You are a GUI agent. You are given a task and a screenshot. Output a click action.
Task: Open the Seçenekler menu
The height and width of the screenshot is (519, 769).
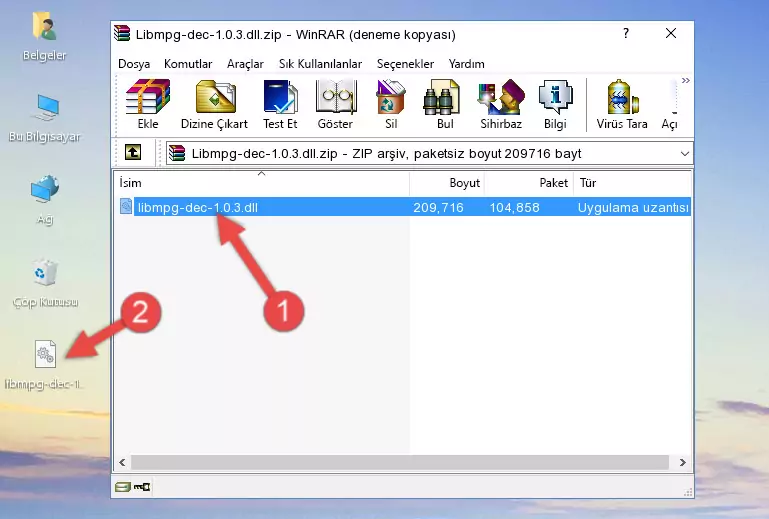(x=405, y=64)
